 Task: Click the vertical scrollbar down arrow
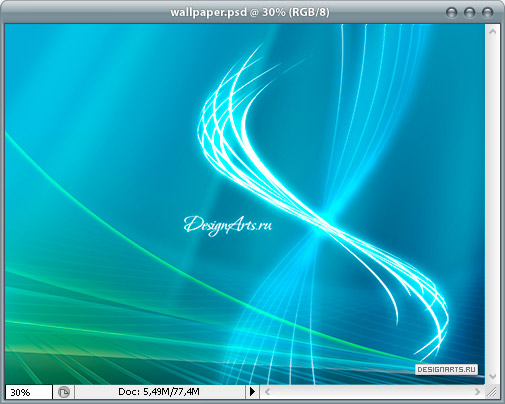pos(493,376)
